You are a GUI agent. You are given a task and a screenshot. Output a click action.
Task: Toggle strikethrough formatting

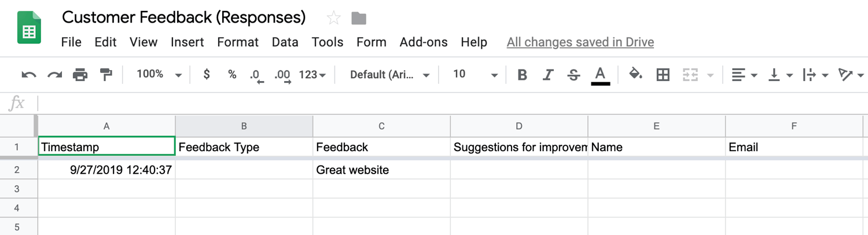pyautogui.click(x=573, y=75)
